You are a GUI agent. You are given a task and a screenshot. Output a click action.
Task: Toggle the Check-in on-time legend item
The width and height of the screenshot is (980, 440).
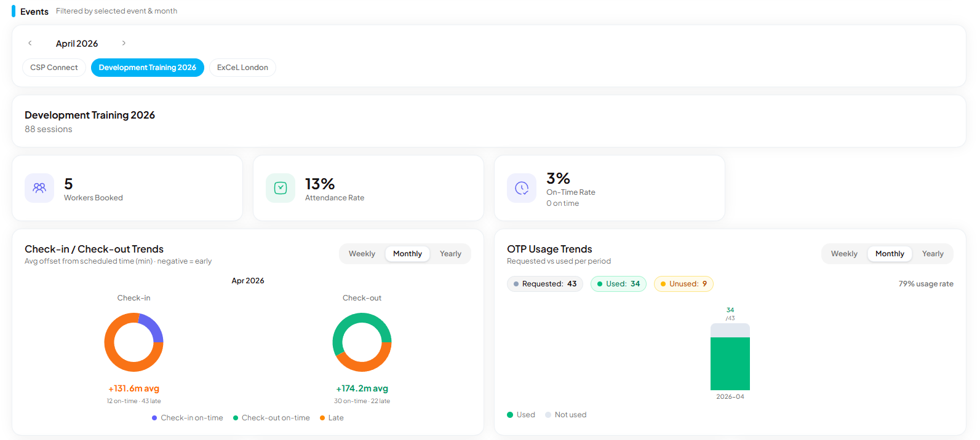point(188,418)
